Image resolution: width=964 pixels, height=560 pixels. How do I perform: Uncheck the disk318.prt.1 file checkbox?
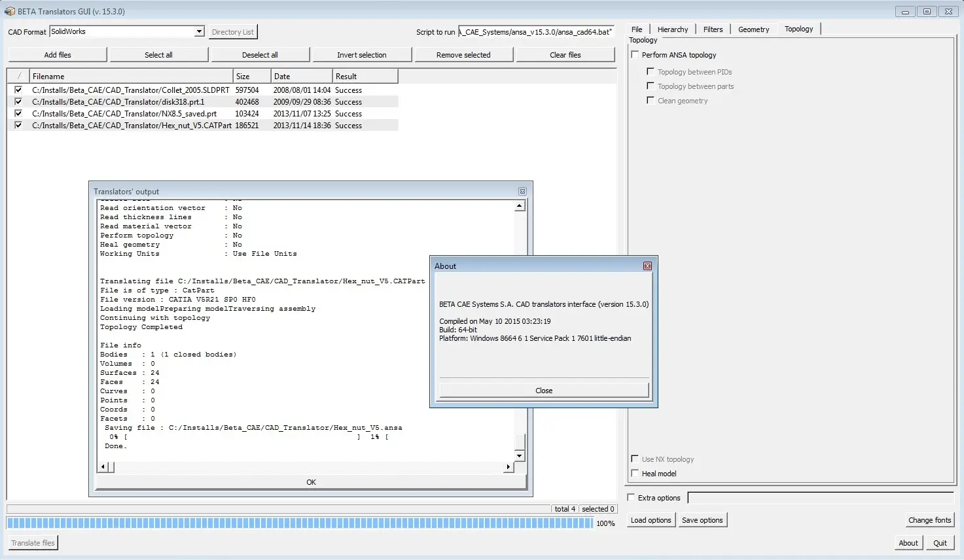[18, 101]
